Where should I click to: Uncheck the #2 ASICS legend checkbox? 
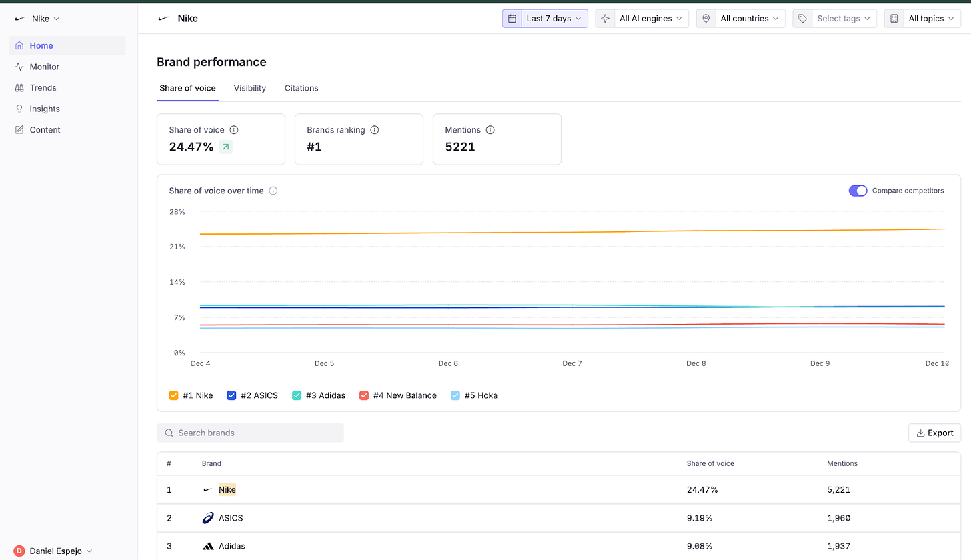click(x=231, y=395)
